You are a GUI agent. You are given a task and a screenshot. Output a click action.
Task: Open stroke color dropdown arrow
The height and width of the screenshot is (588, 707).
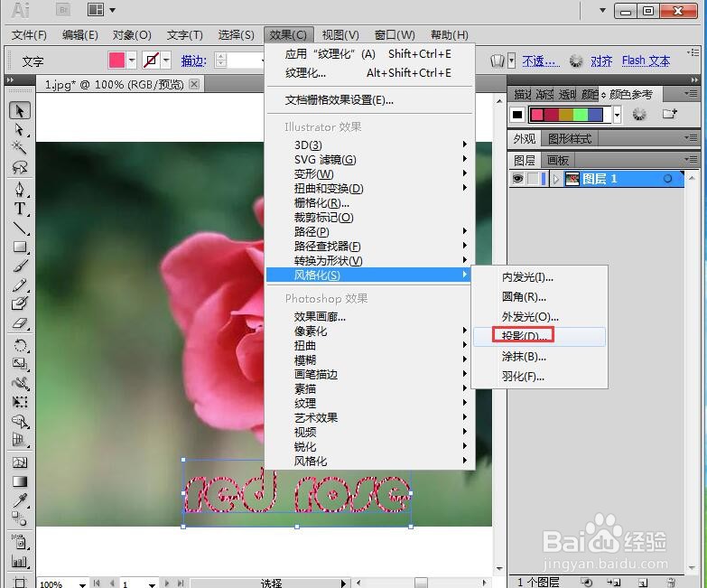click(x=166, y=60)
